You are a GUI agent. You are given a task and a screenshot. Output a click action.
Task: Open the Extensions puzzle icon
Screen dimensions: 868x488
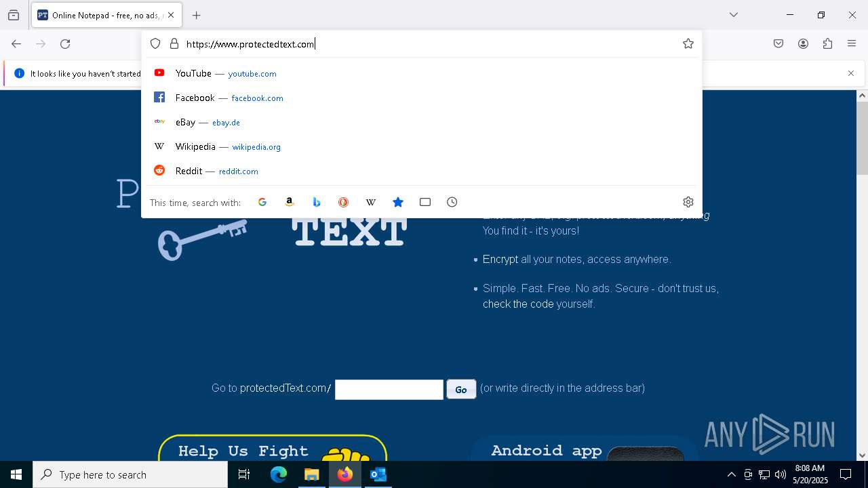point(827,44)
